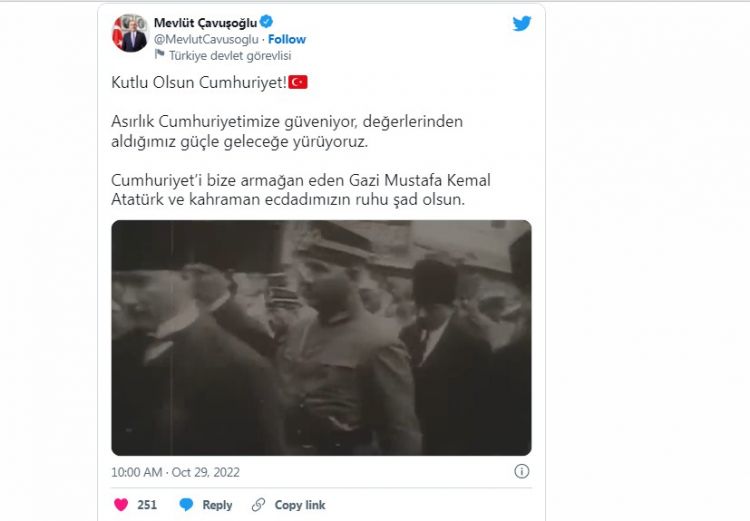Follow the MevlutCavusoglu account
750x521 pixels.
click(287, 39)
